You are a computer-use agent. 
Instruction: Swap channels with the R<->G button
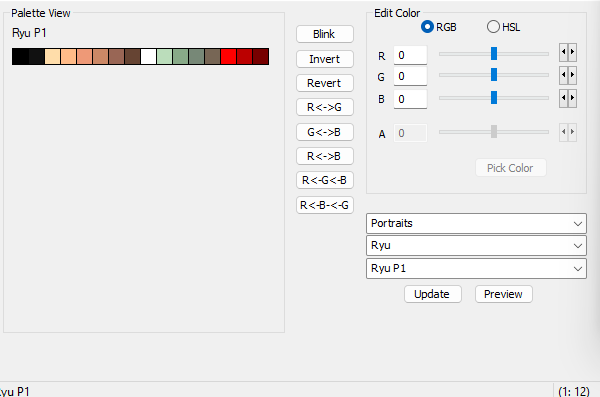(x=324, y=107)
